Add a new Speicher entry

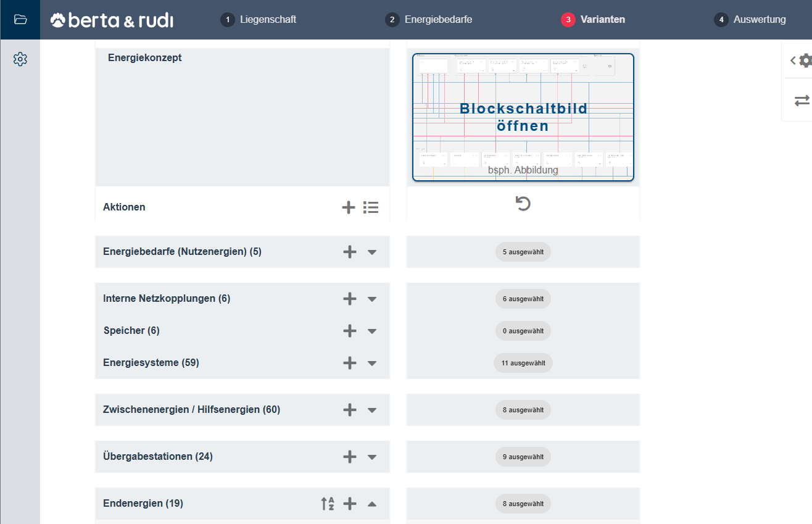point(350,331)
